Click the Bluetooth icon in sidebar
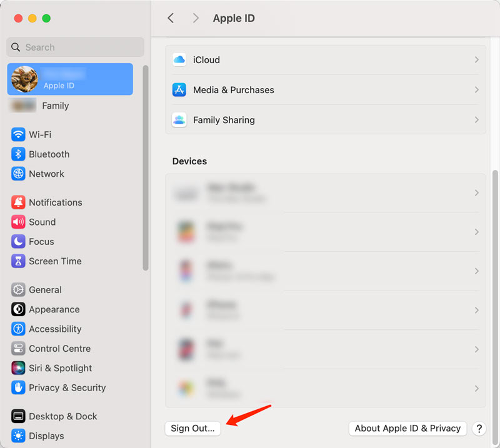The height and width of the screenshot is (448, 500). coord(18,154)
